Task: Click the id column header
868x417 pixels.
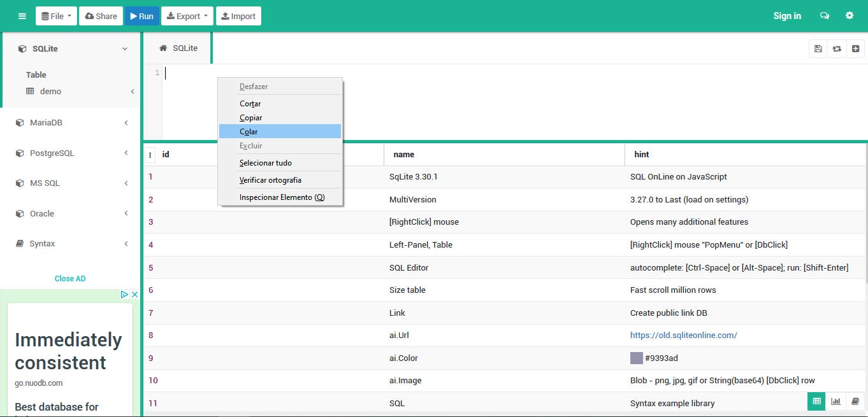Action: 166,155
